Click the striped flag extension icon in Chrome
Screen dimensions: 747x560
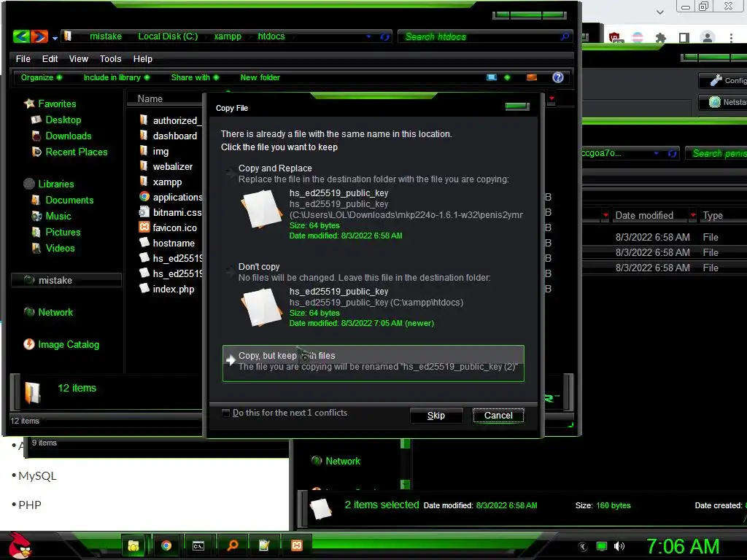tap(637, 38)
